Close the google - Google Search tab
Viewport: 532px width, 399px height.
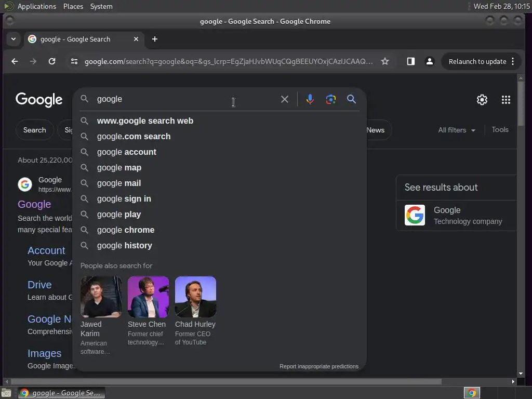(136, 39)
